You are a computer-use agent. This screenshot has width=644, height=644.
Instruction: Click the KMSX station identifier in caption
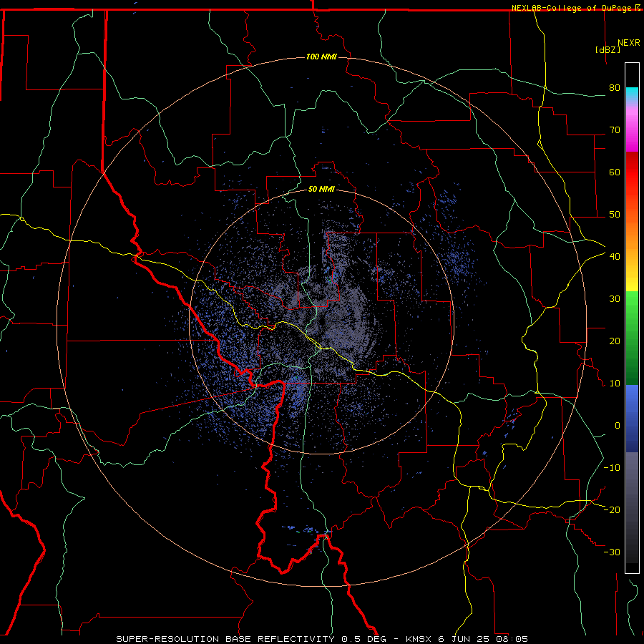click(419, 639)
